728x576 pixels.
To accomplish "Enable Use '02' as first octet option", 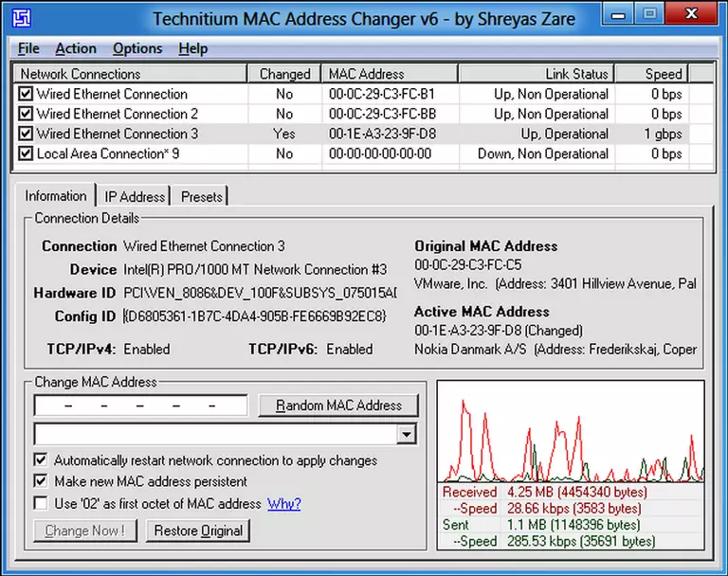I will 41,503.
